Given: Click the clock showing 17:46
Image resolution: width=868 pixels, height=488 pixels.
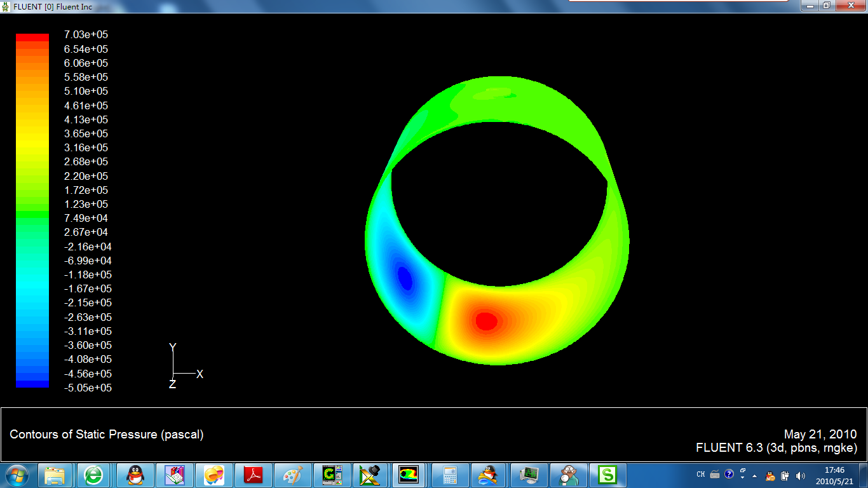Looking at the screenshot, I should (834, 475).
